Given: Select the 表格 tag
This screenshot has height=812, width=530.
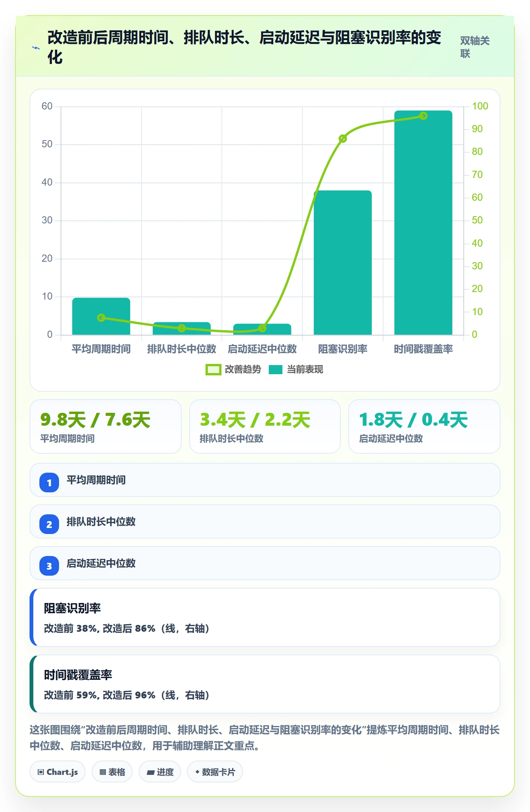Looking at the screenshot, I should point(112,772).
